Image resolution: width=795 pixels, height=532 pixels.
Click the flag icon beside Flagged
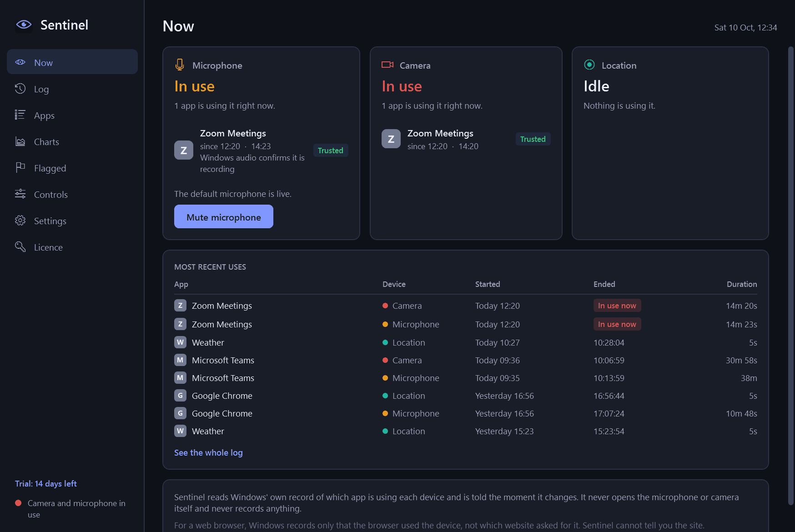pyautogui.click(x=20, y=168)
